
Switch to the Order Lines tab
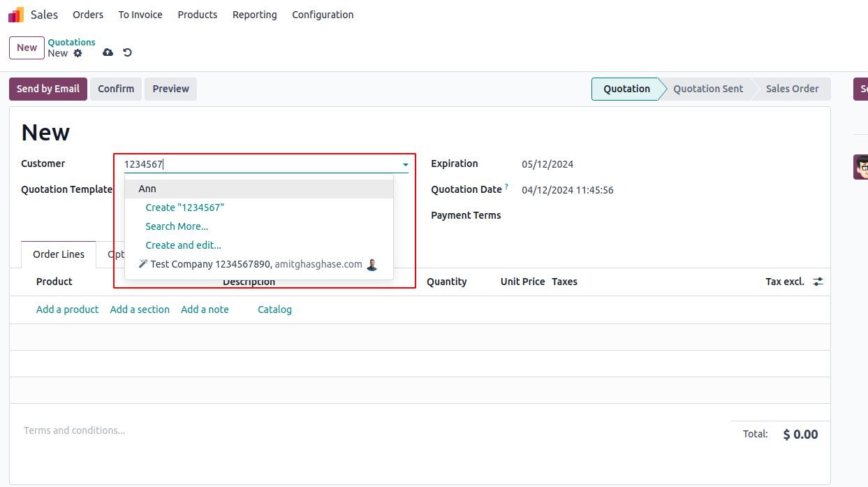click(59, 254)
